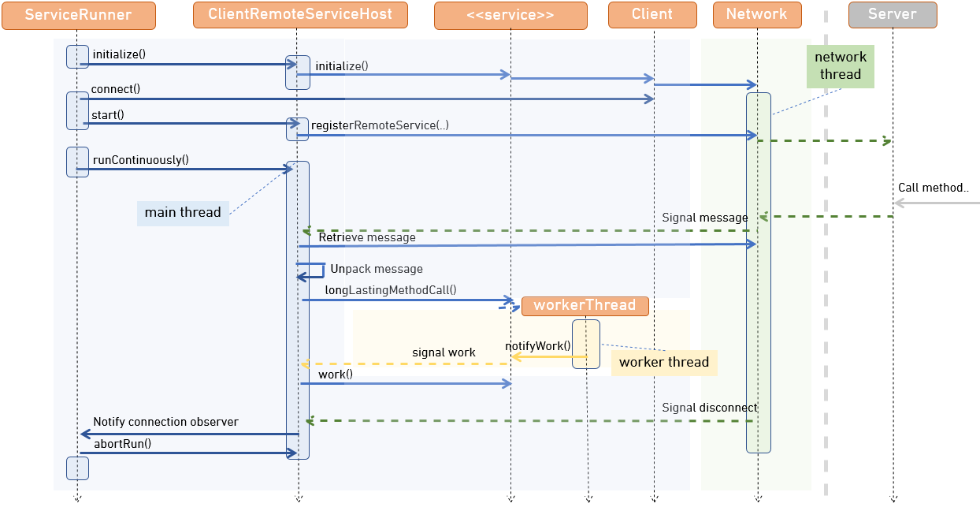Select the Retrieve message arrow label
The width and height of the screenshot is (980, 507).
coord(367,237)
